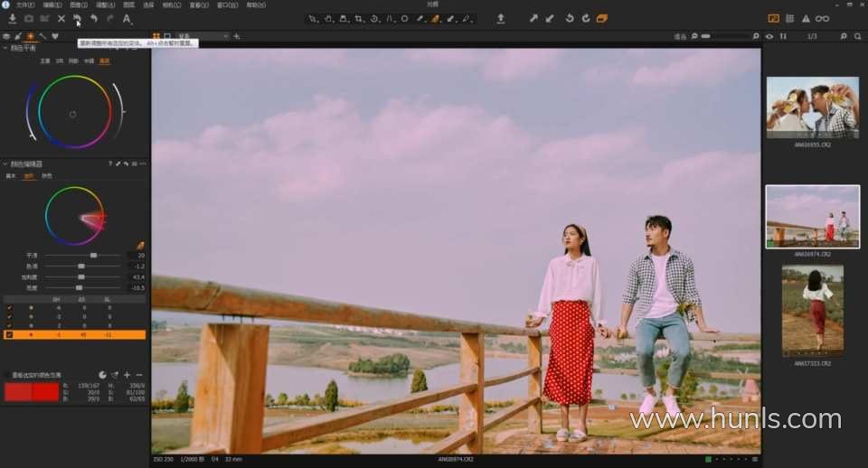Collapse the color balance panel
This screenshot has width=868, height=468.
(x=5, y=48)
